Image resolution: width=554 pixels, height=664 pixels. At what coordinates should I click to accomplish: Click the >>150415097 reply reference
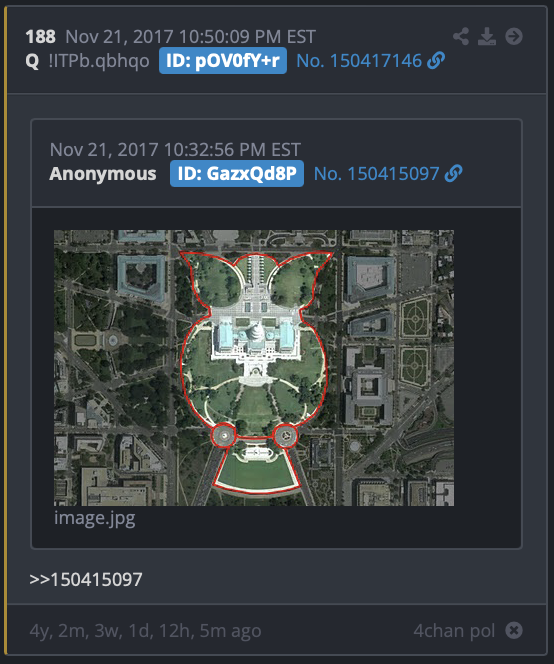pos(86,580)
